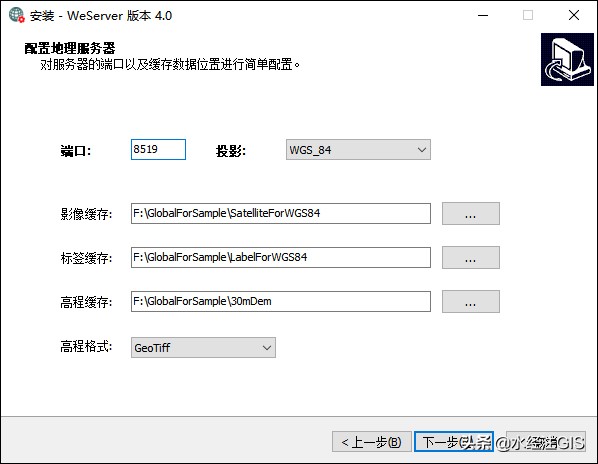Continue with the 下一步 button
The width and height of the screenshot is (598, 464).
(x=454, y=442)
